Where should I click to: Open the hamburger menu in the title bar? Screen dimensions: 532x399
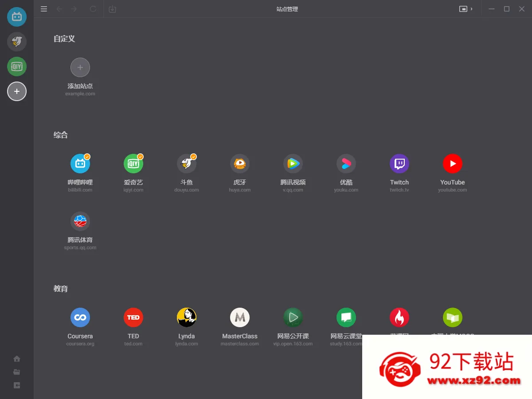point(44,9)
